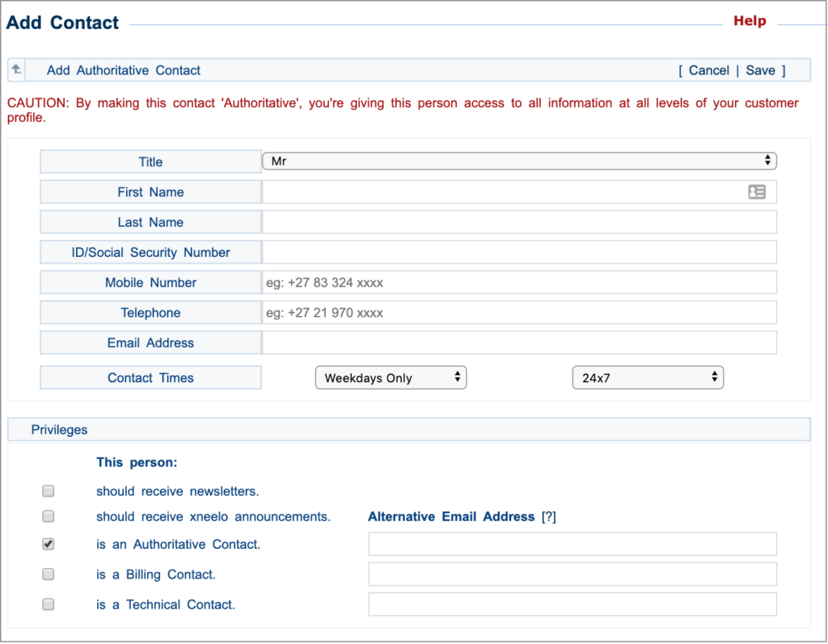828x644 pixels.
Task: Open the 'Weekdays Only' contact times dropdown
Action: click(x=391, y=377)
